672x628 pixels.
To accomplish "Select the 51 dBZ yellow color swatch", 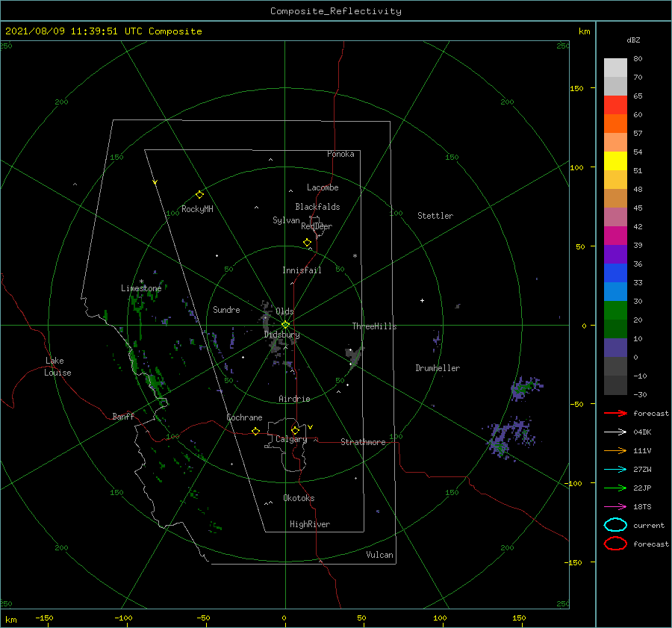I will [615, 161].
